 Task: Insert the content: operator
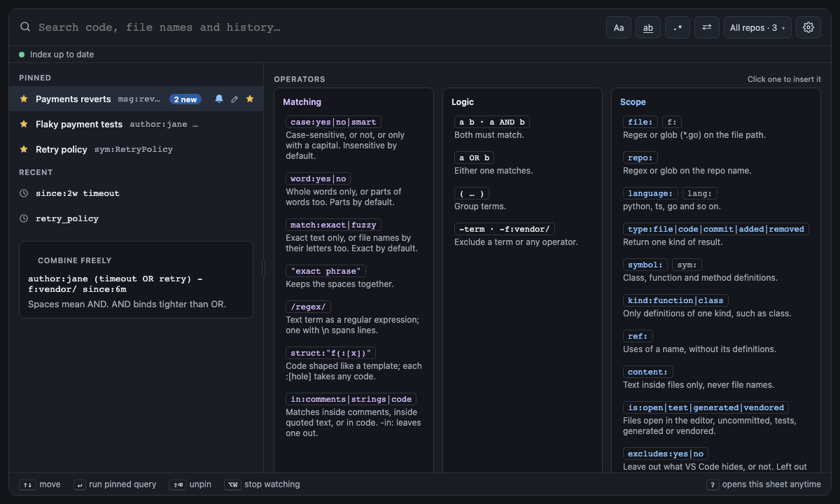click(648, 372)
